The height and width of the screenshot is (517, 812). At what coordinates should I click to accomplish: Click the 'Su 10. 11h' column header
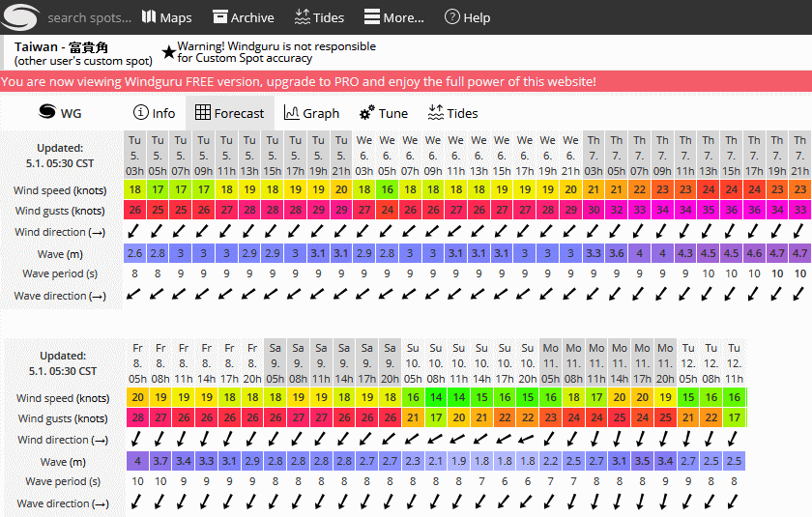point(459,363)
